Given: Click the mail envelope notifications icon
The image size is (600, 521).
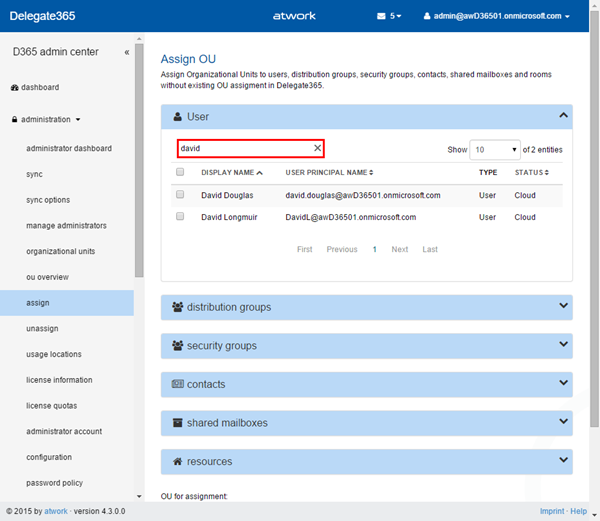Looking at the screenshot, I should [381, 17].
